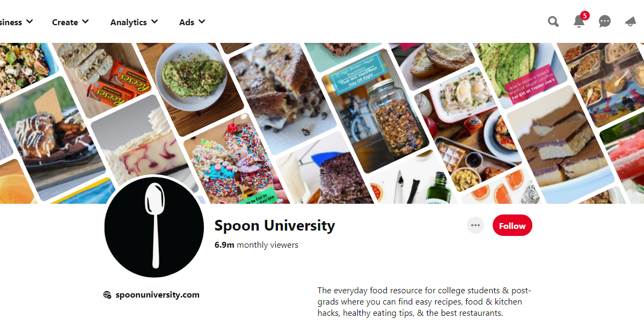Visit the spoonuniversity.com website link
This screenshot has width=644, height=326.
coord(157,295)
